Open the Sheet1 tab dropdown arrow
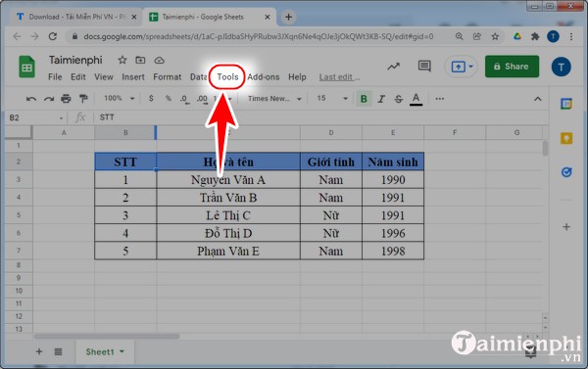 tap(122, 351)
